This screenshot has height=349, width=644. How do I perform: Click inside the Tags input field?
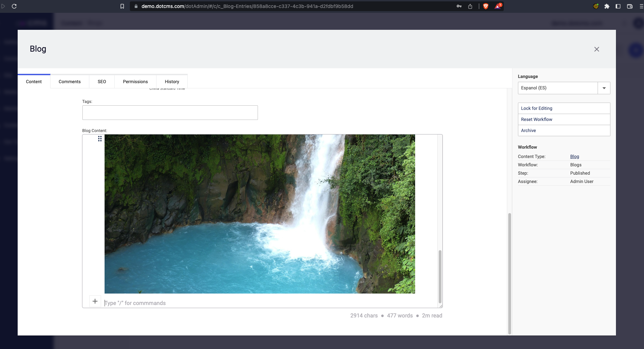pyautogui.click(x=169, y=112)
